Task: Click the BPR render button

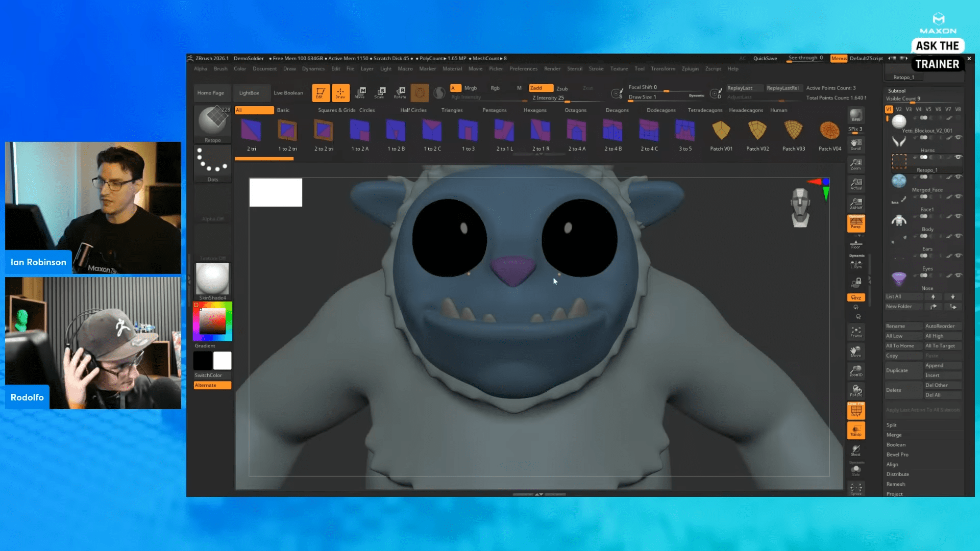Action: [x=856, y=115]
